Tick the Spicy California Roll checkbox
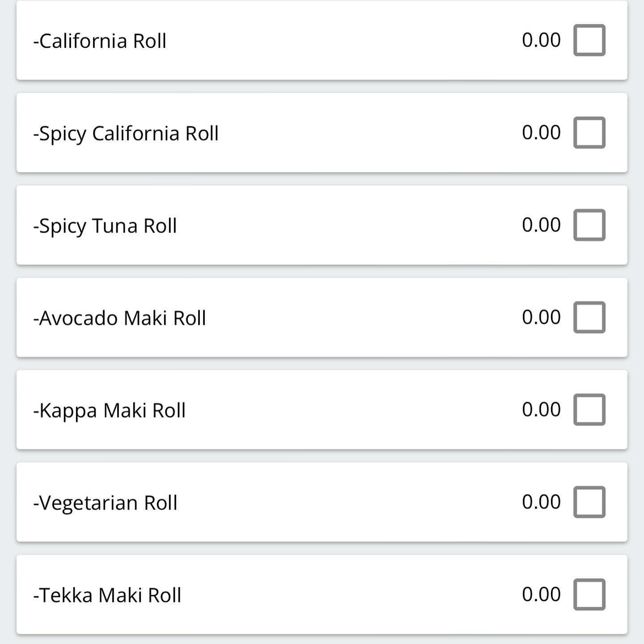 click(x=589, y=133)
